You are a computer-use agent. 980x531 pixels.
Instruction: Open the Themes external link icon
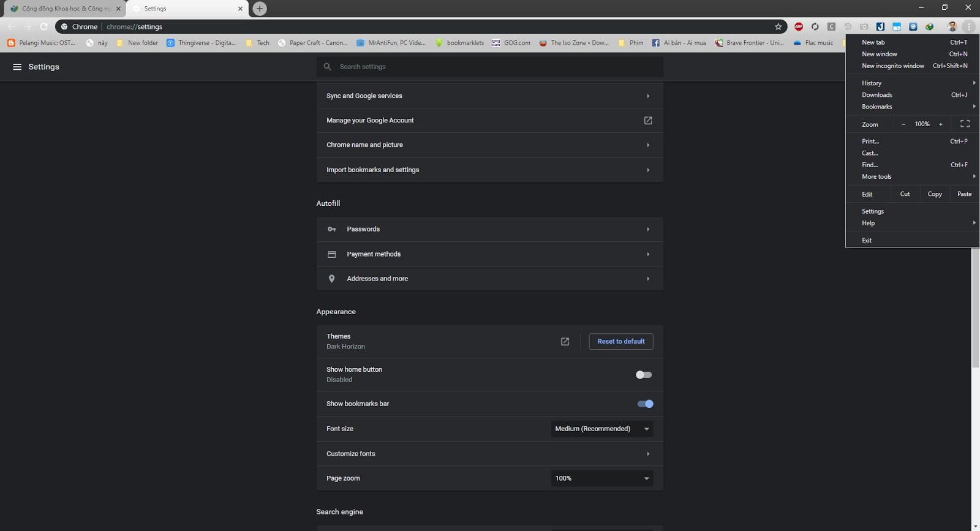tap(565, 341)
